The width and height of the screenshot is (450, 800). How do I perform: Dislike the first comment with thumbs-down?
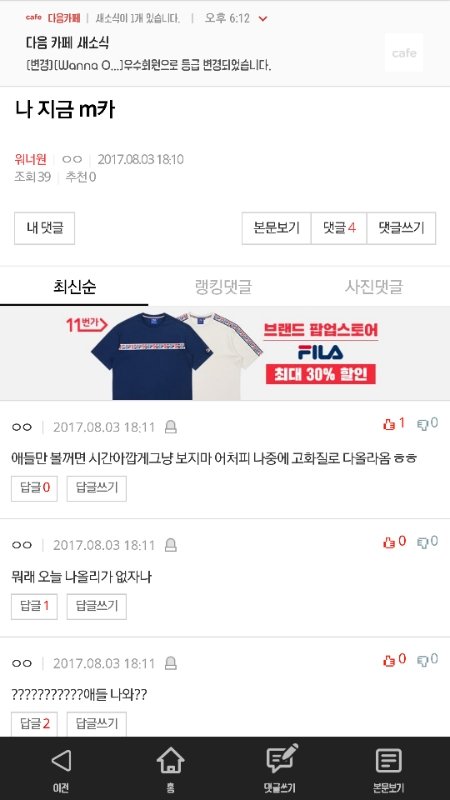[428, 423]
